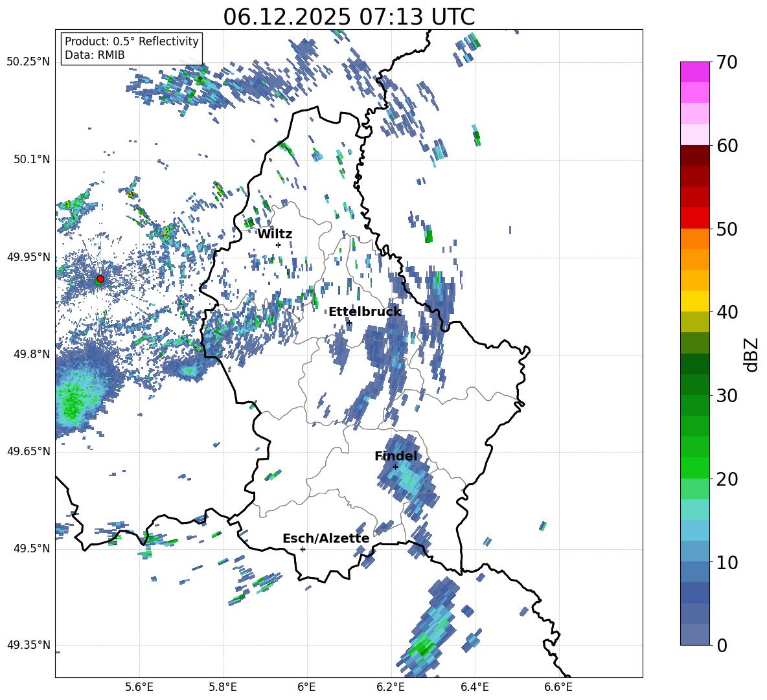767x700 pixels.
Task: Click the 5.8°E longitude label
Action: tap(223, 687)
